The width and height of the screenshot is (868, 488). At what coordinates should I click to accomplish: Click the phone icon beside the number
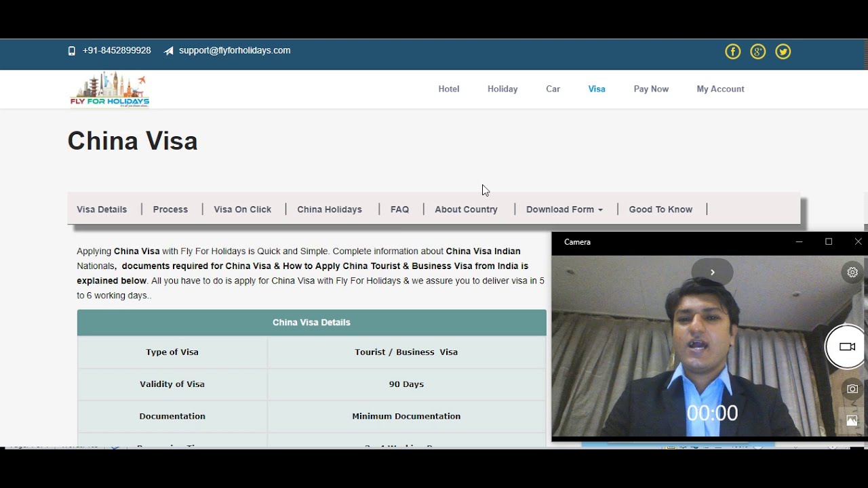pos(72,51)
